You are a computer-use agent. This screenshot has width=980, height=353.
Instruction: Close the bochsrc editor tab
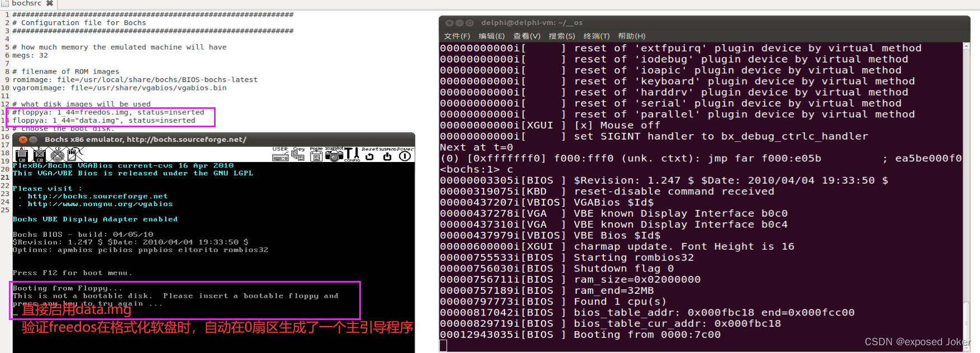(x=50, y=3)
